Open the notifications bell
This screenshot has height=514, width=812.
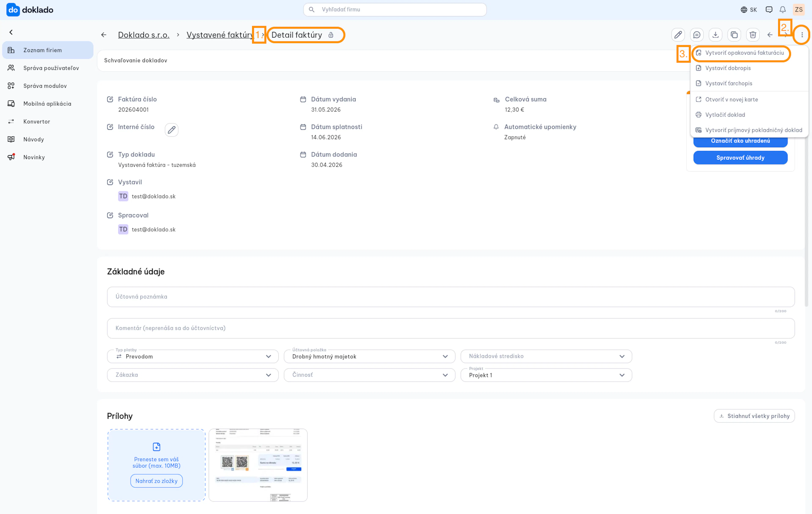[783, 10]
